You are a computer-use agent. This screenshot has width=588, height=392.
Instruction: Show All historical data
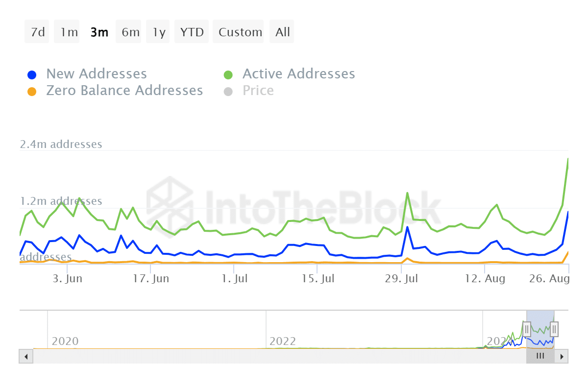[283, 32]
